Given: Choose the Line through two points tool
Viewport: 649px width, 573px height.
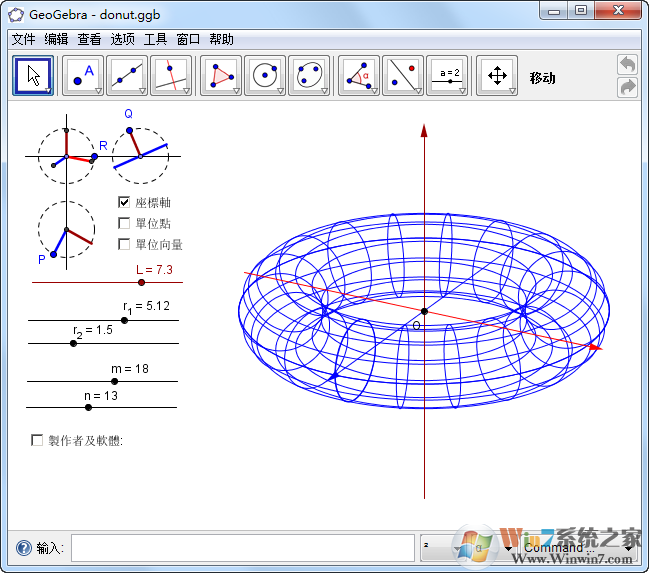Looking at the screenshot, I should pyautogui.click(x=127, y=76).
